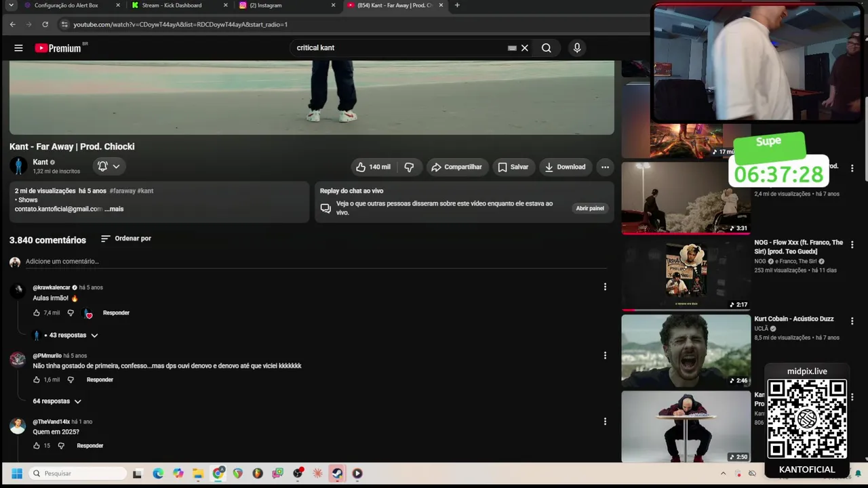This screenshot has width=868, height=488.
Task: Open Microsoft Edge from the taskbar
Action: coord(158,474)
